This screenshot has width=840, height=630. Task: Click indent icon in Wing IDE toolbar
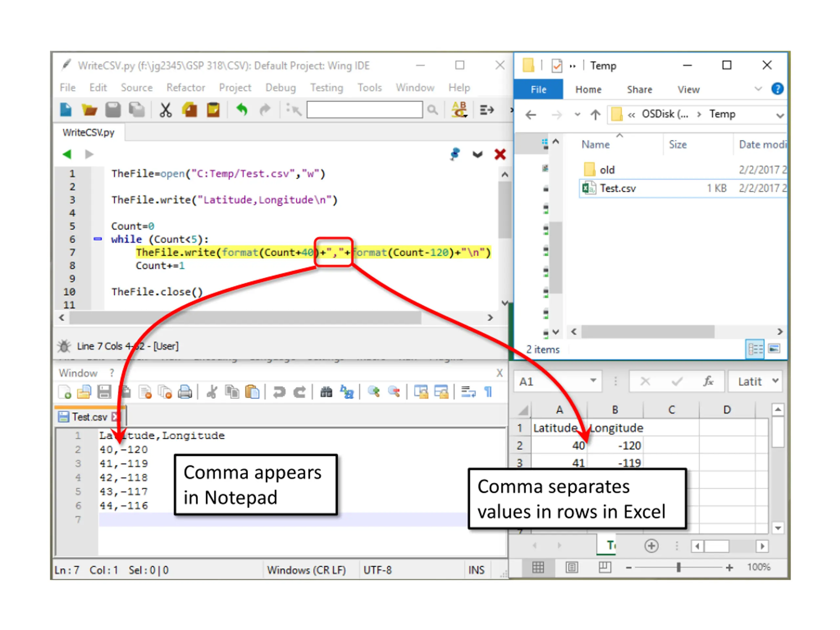tap(487, 110)
